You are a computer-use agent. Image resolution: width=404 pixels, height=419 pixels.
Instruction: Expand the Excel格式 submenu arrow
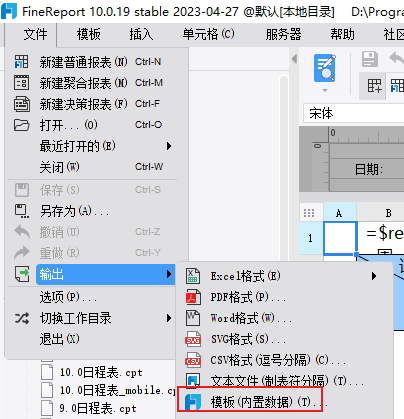374,276
